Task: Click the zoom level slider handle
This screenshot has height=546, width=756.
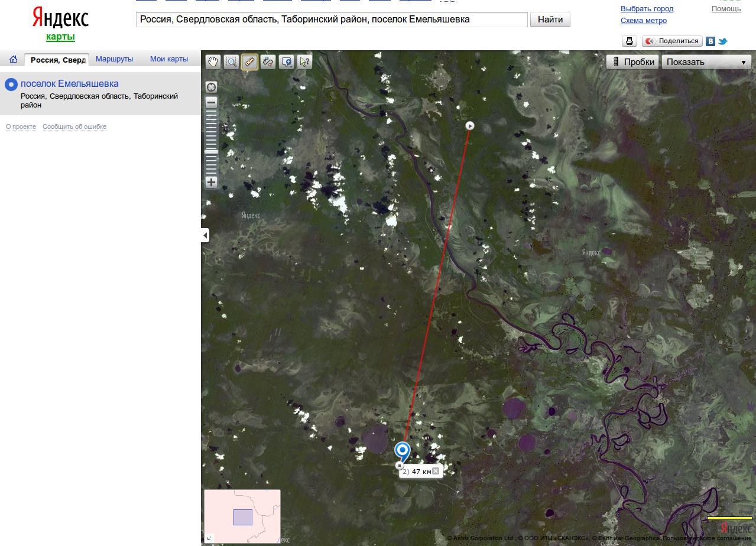Action: point(211,152)
